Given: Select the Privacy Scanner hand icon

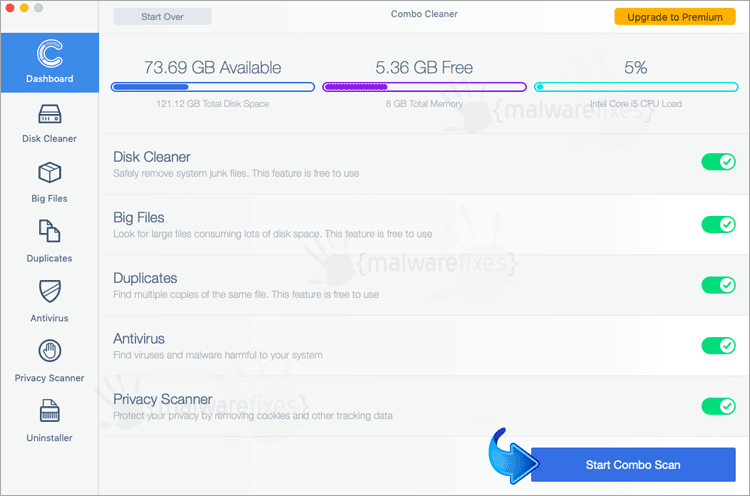Looking at the screenshot, I should click(x=50, y=351).
